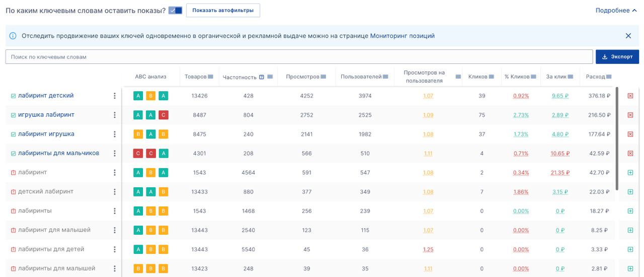Open three-dot menu for 'игрушка лабиринт'

pos(115,115)
